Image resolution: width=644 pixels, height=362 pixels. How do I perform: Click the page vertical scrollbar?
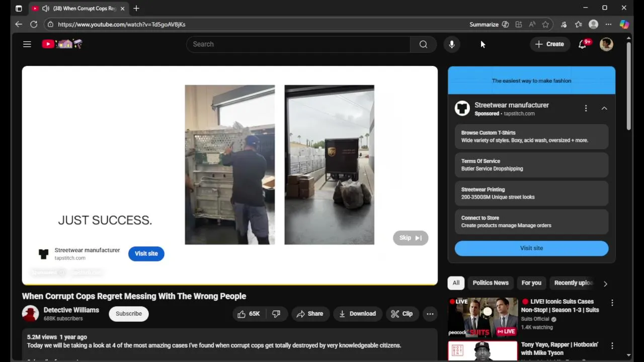tap(628, 85)
